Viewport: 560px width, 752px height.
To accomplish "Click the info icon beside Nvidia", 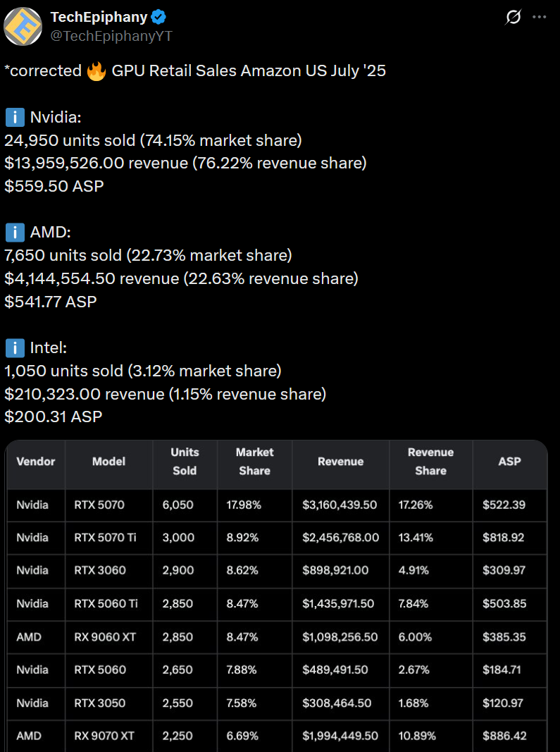I will pos(15,117).
